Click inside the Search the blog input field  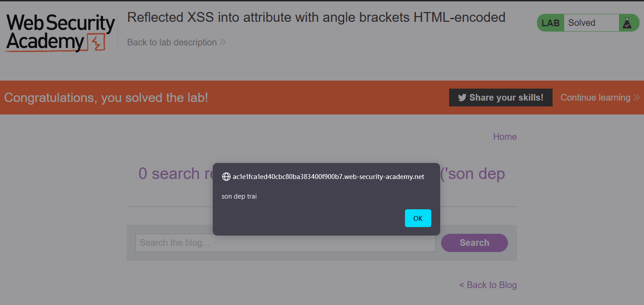point(285,243)
